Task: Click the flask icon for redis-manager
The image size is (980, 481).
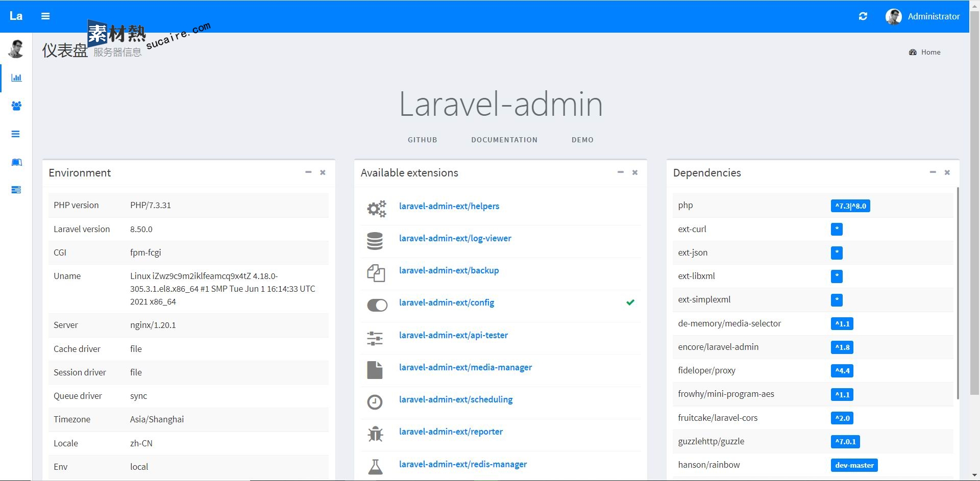Action: (375, 466)
